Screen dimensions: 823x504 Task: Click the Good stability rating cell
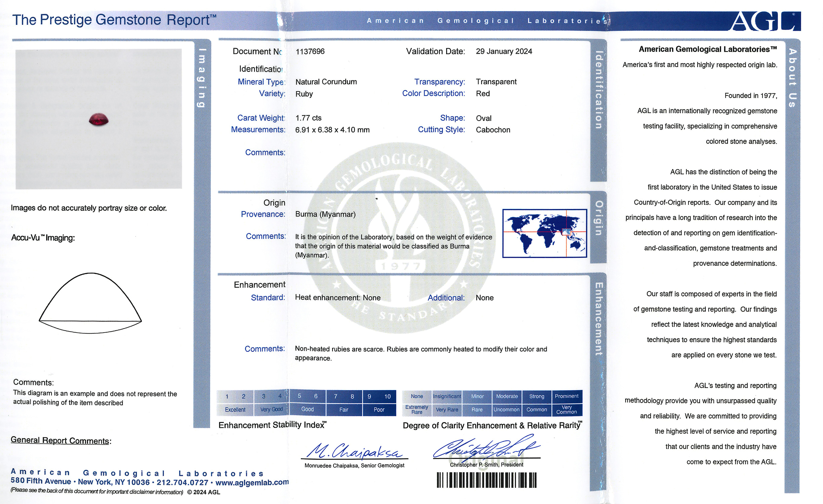click(x=307, y=409)
